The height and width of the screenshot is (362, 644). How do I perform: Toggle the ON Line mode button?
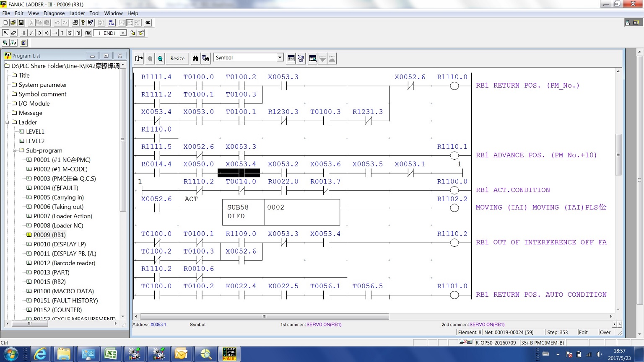(x=112, y=23)
